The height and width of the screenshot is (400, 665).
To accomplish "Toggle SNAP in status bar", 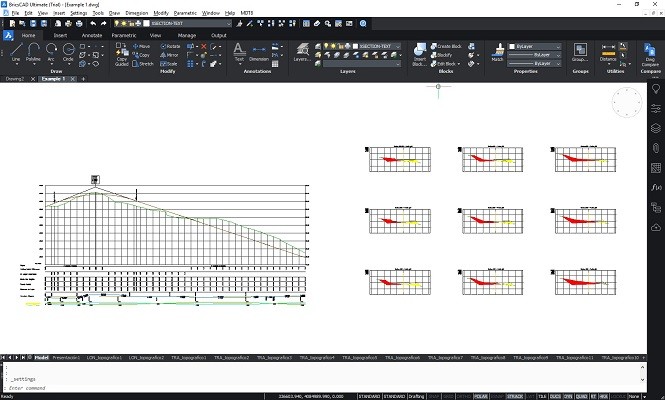I will click(x=434, y=397).
